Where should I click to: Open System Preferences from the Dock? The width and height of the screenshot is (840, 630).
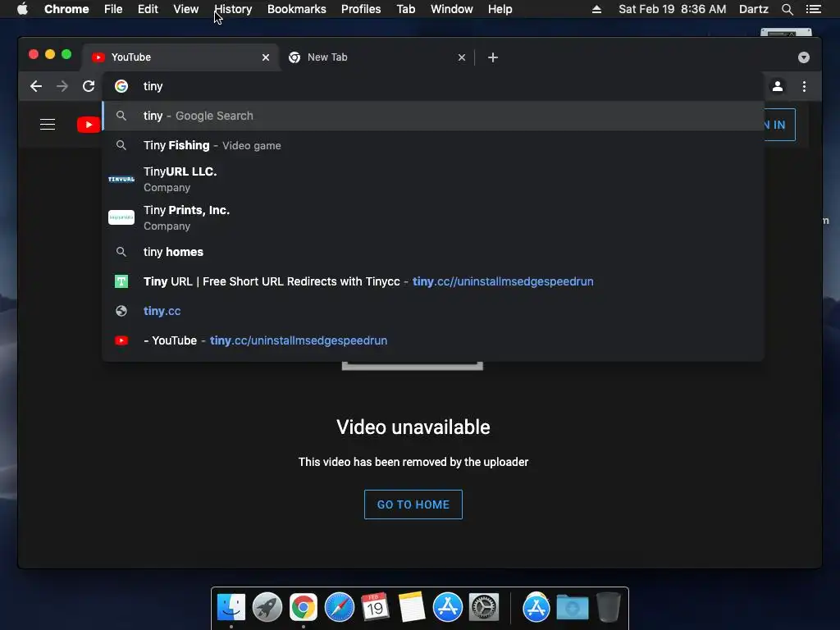pos(484,608)
